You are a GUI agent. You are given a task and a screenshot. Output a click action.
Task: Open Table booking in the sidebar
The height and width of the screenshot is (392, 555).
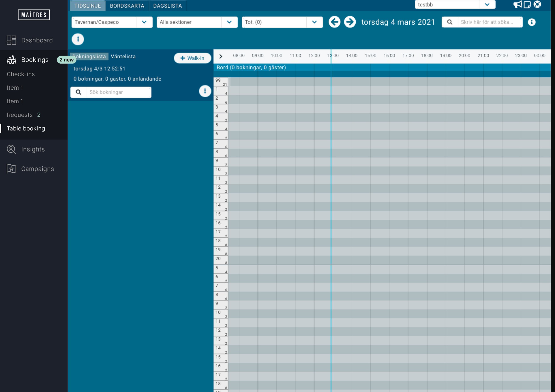point(26,128)
